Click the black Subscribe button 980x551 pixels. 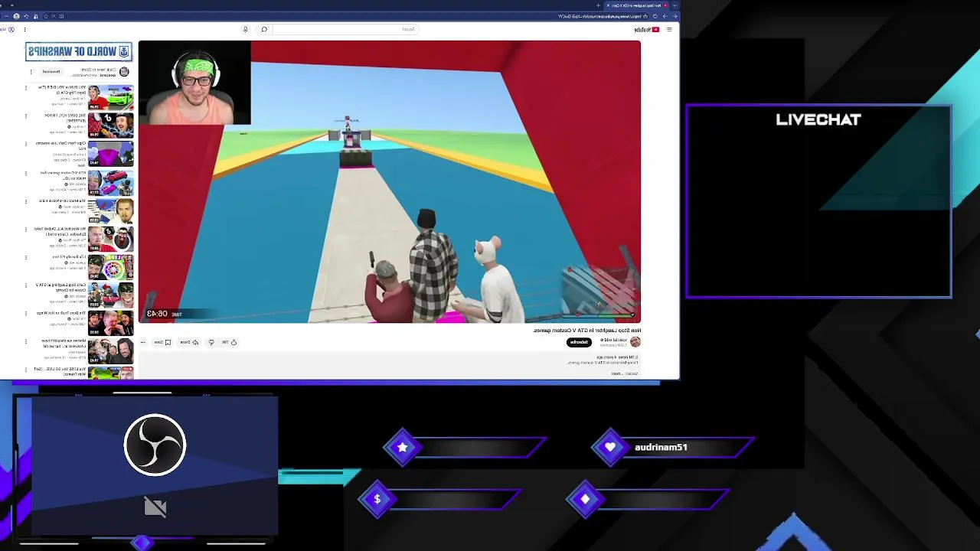pyautogui.click(x=580, y=342)
